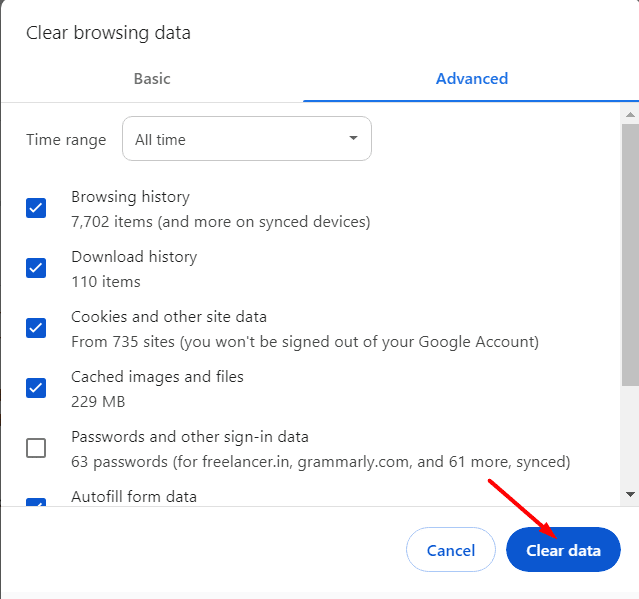The width and height of the screenshot is (639, 599).
Task: Click the '63 passwords' description text
Action: click(x=321, y=462)
